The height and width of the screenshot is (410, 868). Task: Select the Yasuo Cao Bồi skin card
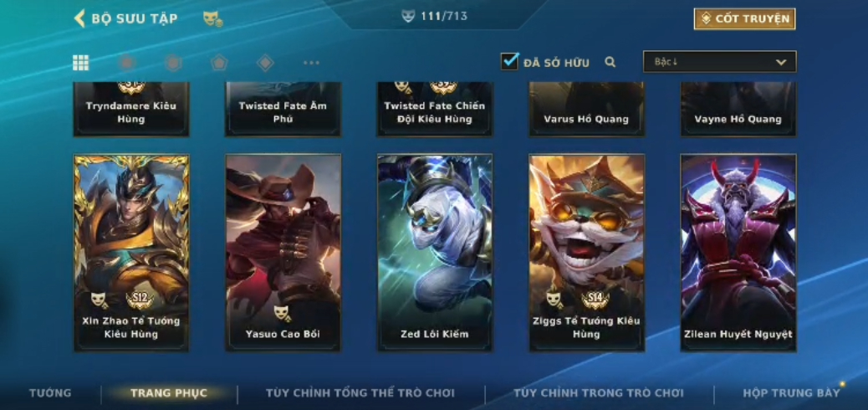pyautogui.click(x=283, y=253)
